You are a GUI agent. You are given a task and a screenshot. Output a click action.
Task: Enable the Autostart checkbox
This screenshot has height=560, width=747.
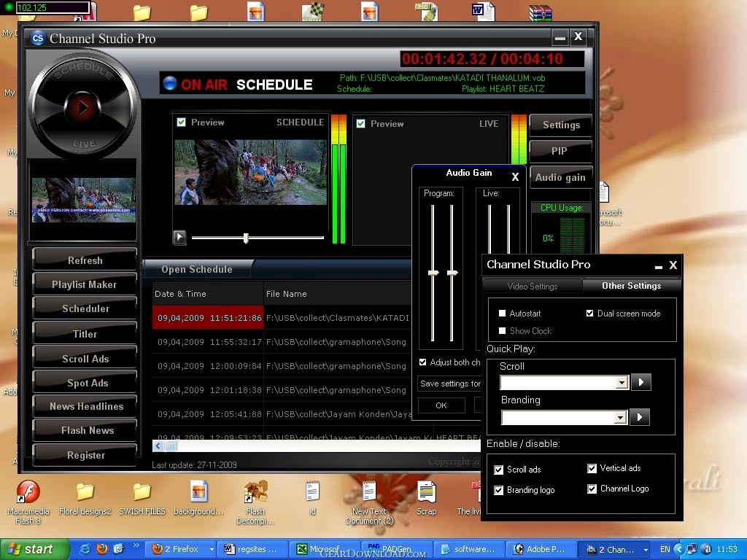[502, 314]
